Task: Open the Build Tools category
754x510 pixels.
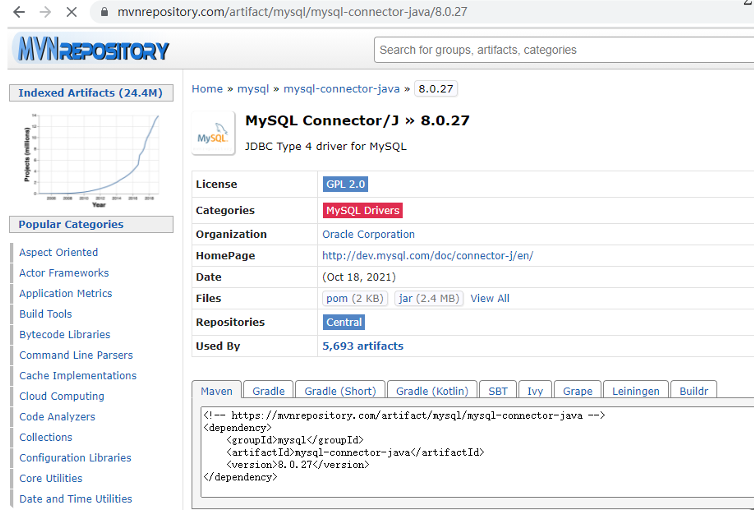Action: (x=45, y=314)
